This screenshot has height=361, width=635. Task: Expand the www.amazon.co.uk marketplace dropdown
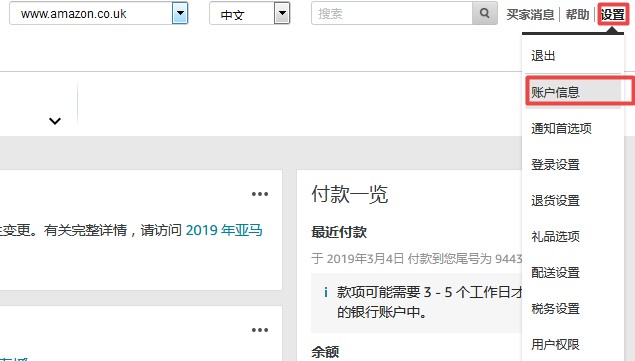[180, 13]
